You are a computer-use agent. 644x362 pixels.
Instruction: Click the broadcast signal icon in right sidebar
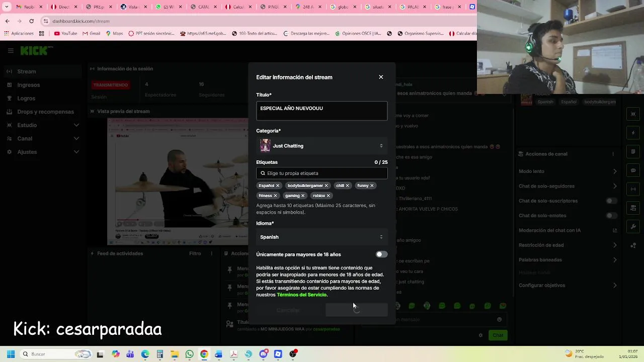[x=633, y=189]
